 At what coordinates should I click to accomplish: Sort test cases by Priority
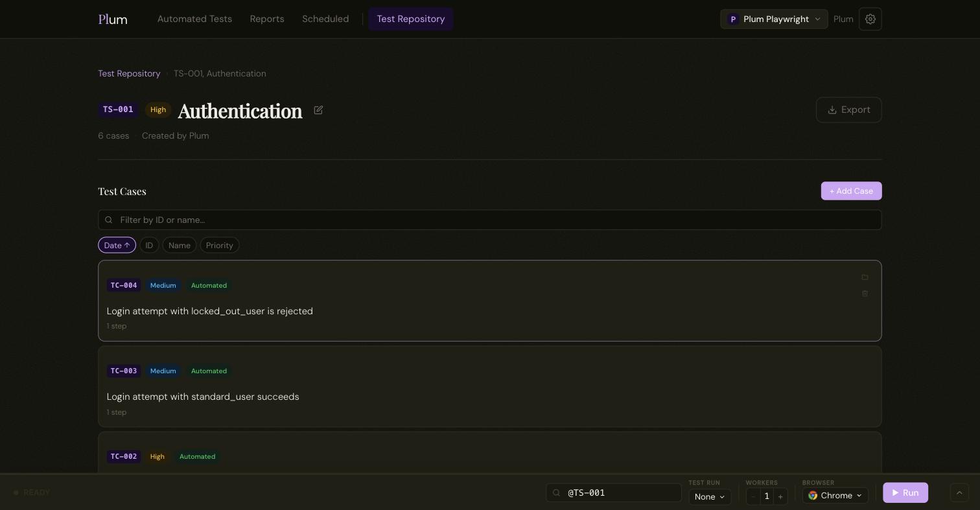(220, 245)
